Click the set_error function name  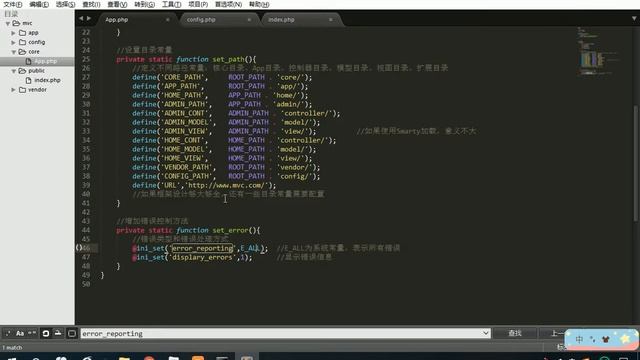[230, 230]
